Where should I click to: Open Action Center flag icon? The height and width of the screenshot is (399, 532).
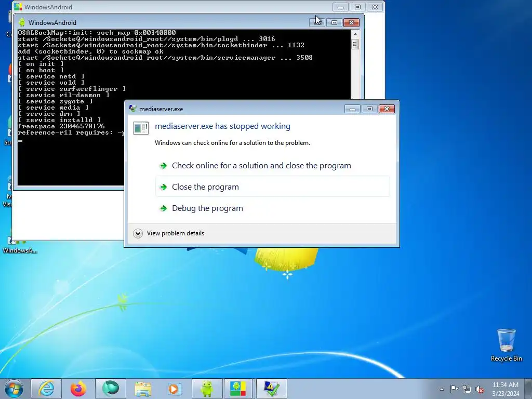[454, 389]
